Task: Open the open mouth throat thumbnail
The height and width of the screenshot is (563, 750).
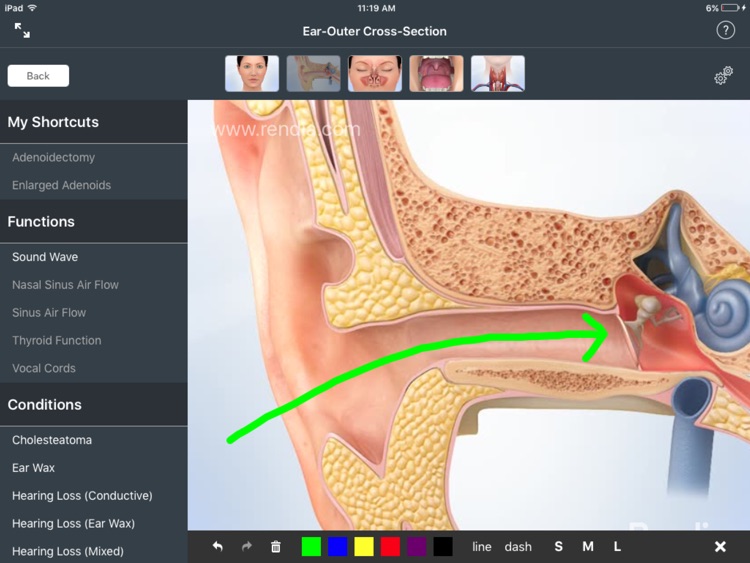Action: click(x=436, y=73)
